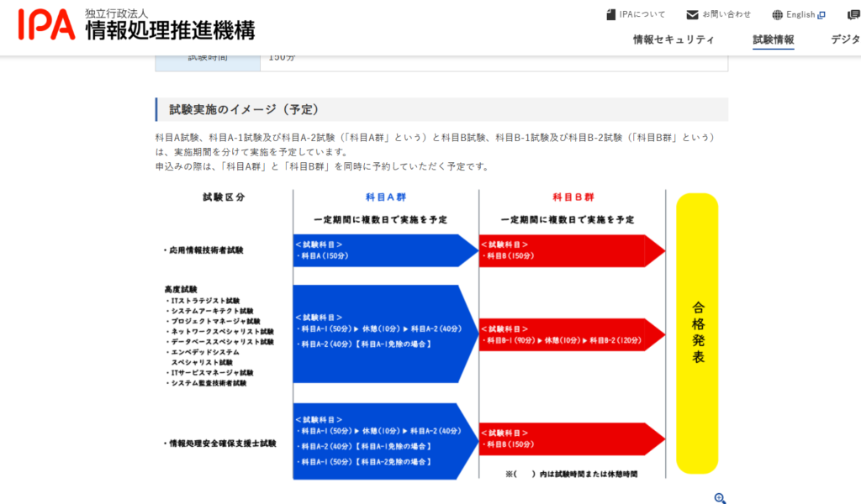
Task: Open the partially visible デジタ menu item
Action: (x=845, y=39)
